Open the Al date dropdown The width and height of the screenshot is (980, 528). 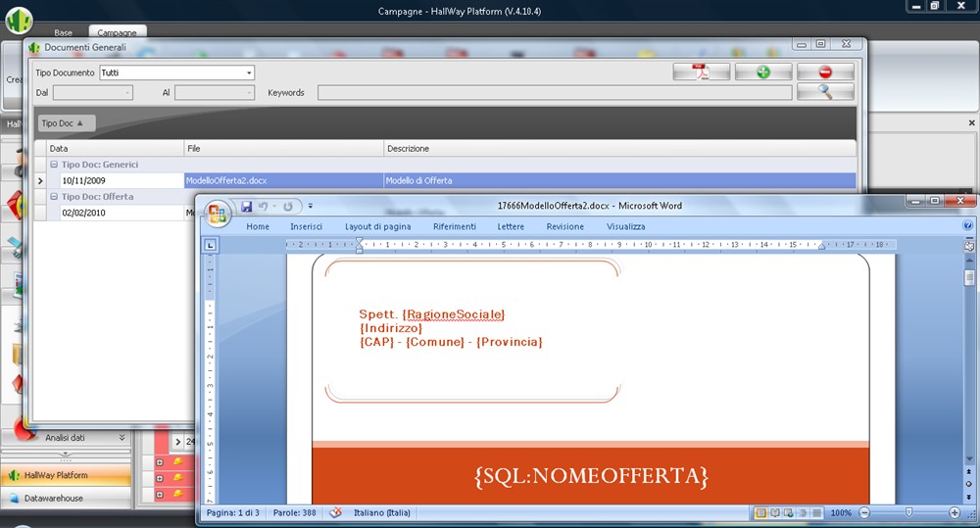pyautogui.click(x=249, y=92)
